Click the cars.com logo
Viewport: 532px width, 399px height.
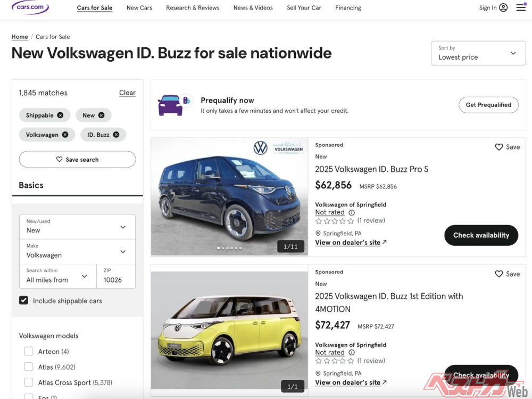[x=30, y=7]
